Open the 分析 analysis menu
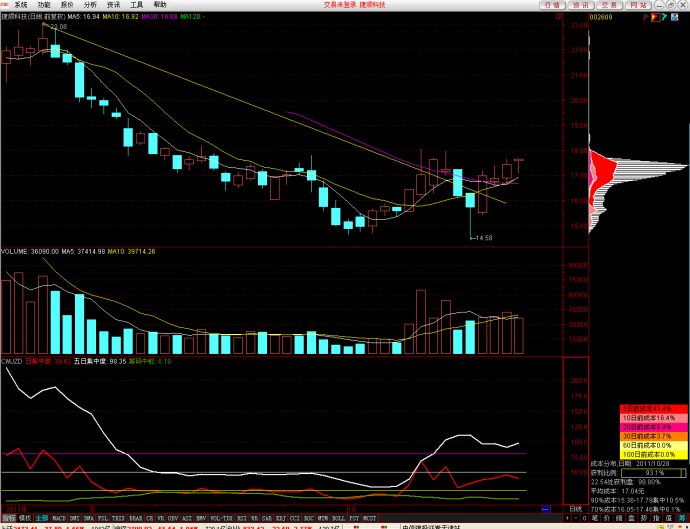Screen dimensions: 690x529 tap(91, 5)
